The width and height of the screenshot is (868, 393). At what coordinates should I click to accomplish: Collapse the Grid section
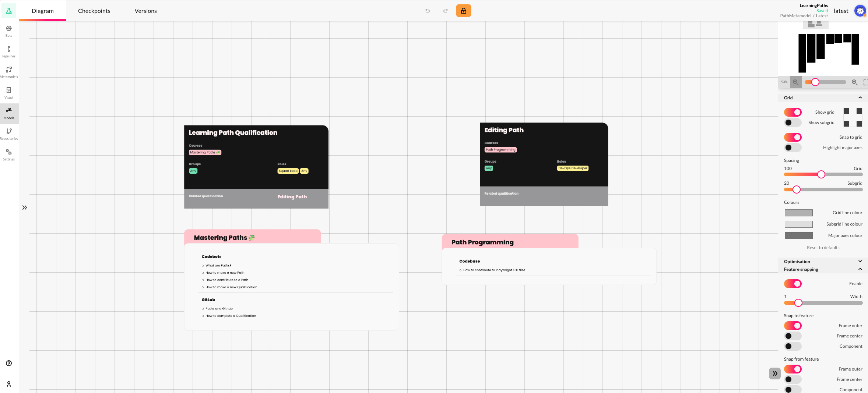(823, 98)
